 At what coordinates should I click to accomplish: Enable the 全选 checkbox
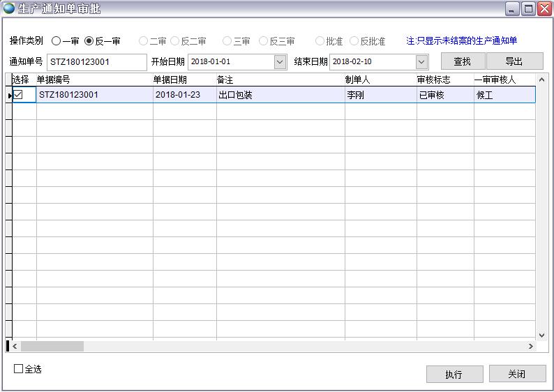point(19,369)
